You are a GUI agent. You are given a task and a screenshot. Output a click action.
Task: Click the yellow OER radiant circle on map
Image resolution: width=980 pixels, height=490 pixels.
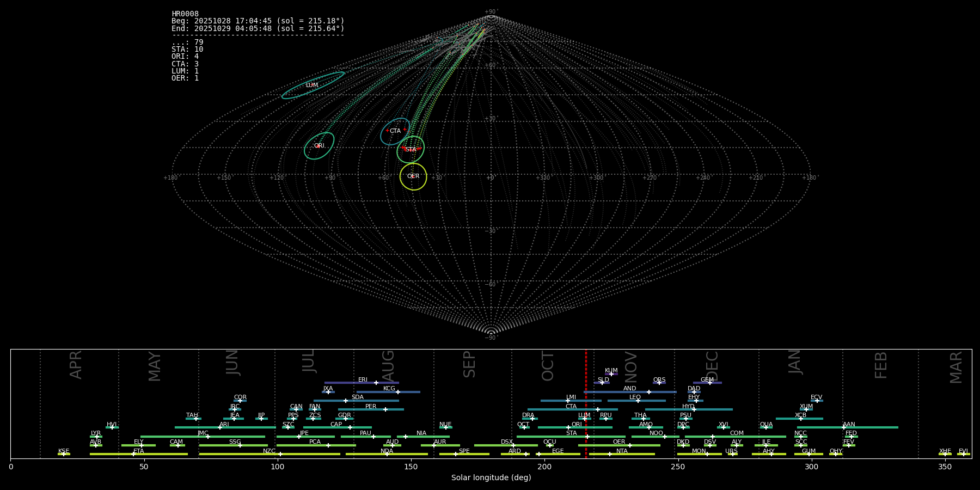pos(413,176)
